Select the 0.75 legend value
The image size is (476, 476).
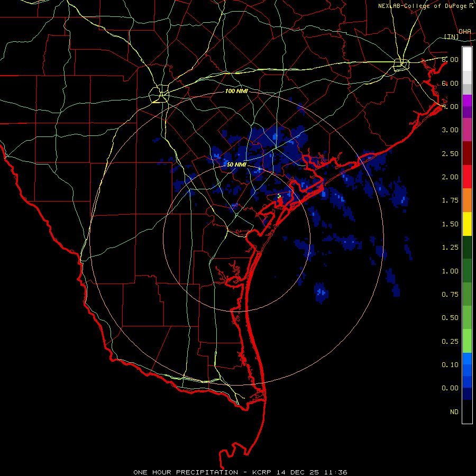pos(450,295)
